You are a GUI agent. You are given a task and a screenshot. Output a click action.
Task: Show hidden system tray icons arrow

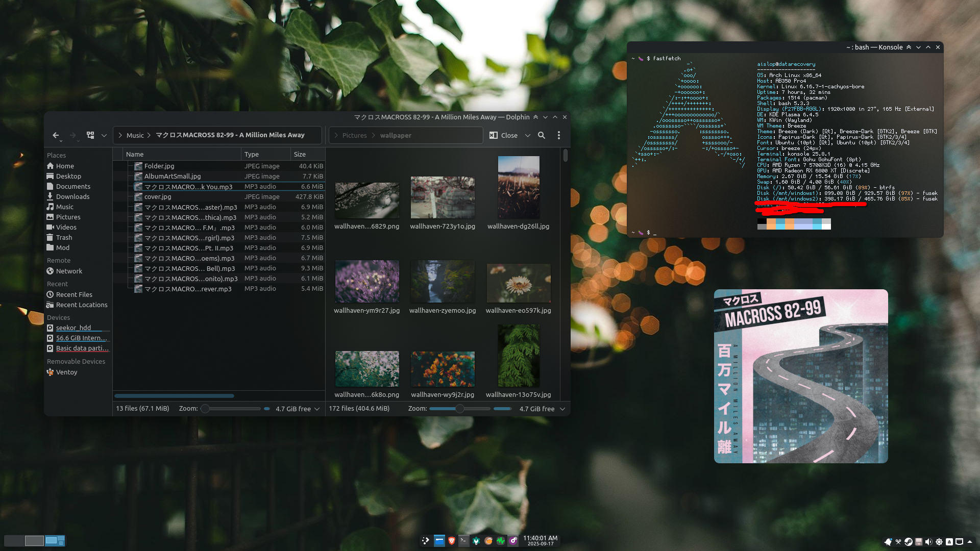point(970,542)
